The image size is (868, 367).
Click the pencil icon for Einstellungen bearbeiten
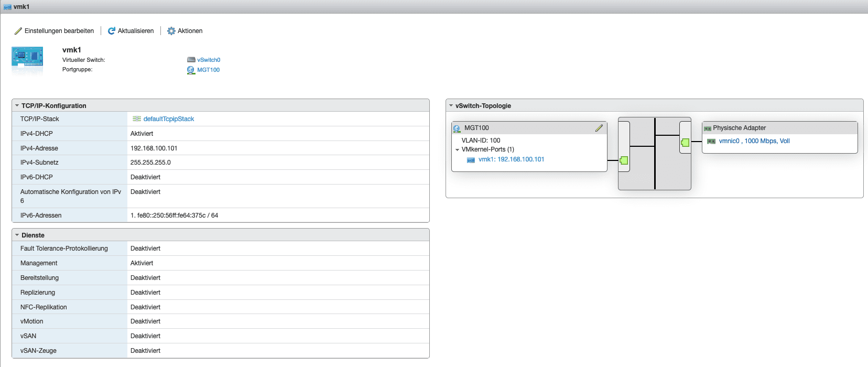point(18,31)
